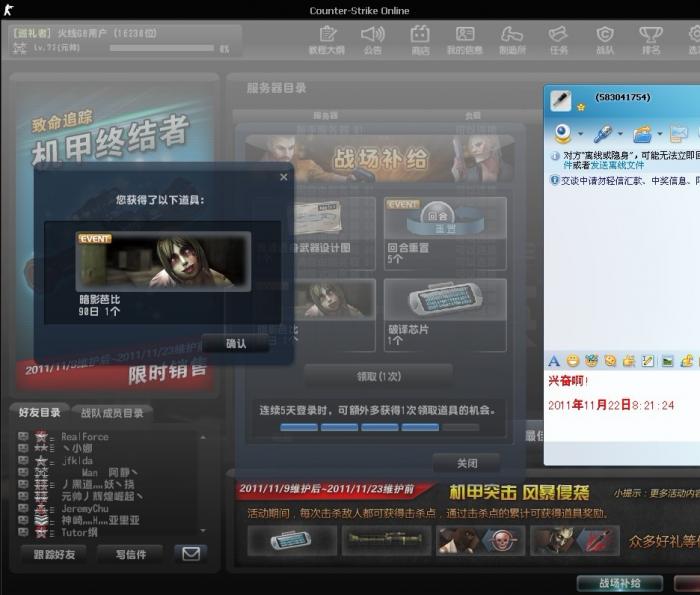Click the 5-day login streak progress bar
This screenshot has height=595, width=700.
(x=379, y=428)
